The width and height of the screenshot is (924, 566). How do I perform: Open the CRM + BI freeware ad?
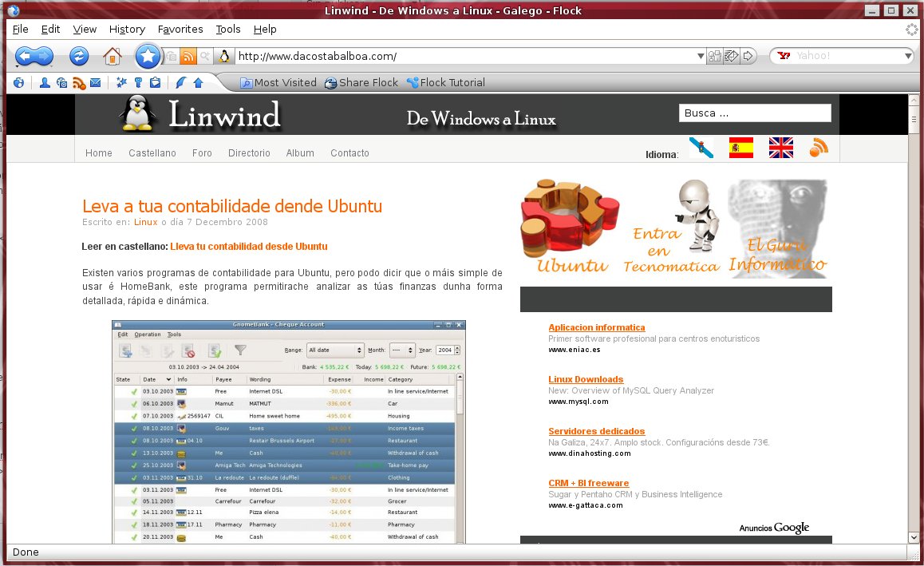tap(588, 483)
